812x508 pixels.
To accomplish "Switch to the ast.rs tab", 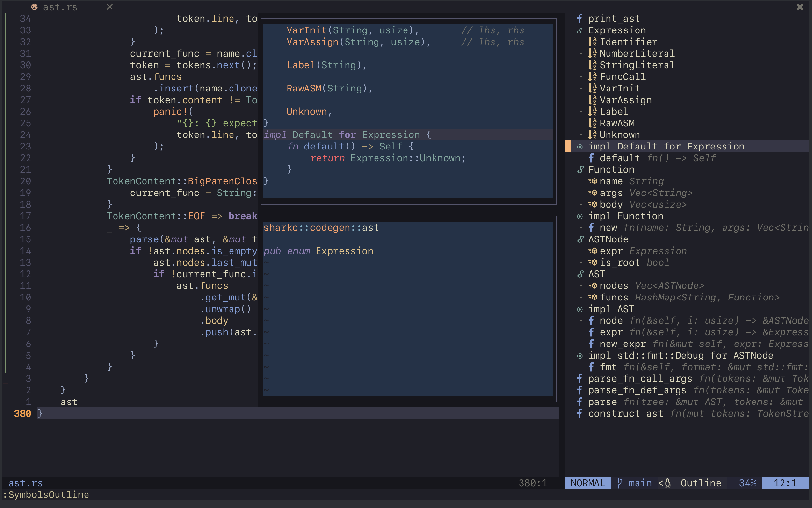I will pyautogui.click(x=60, y=7).
